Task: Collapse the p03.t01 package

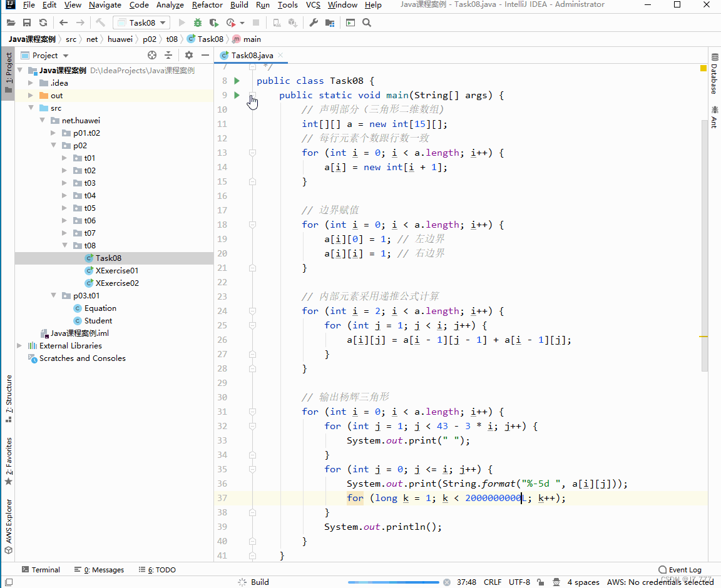Action: pyautogui.click(x=53, y=295)
